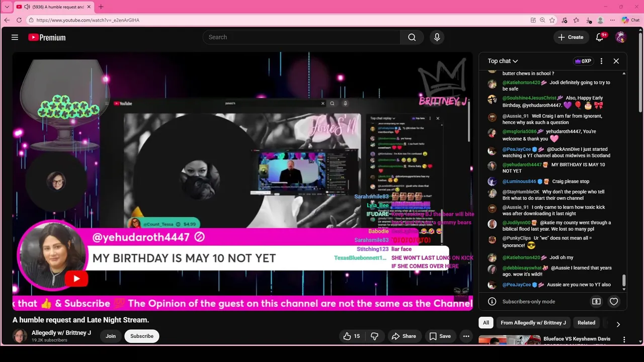Screen dimensions: 644x362
Task: Open browser zoom magnifier control
Action: (542, 20)
